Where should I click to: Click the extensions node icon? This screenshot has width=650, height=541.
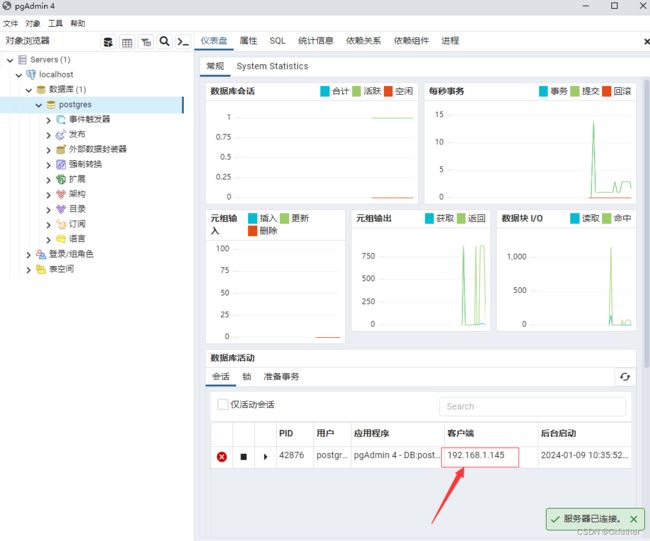[x=61, y=180]
